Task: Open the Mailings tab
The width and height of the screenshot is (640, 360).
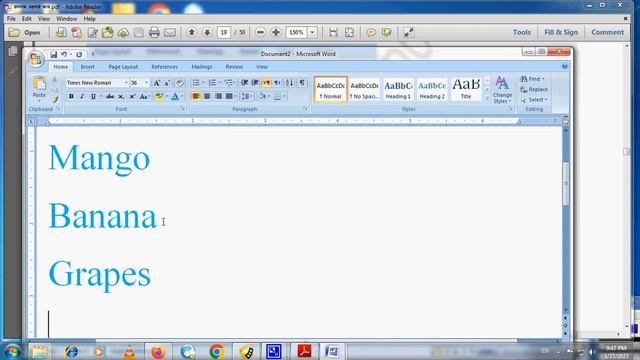Action: (x=202, y=67)
